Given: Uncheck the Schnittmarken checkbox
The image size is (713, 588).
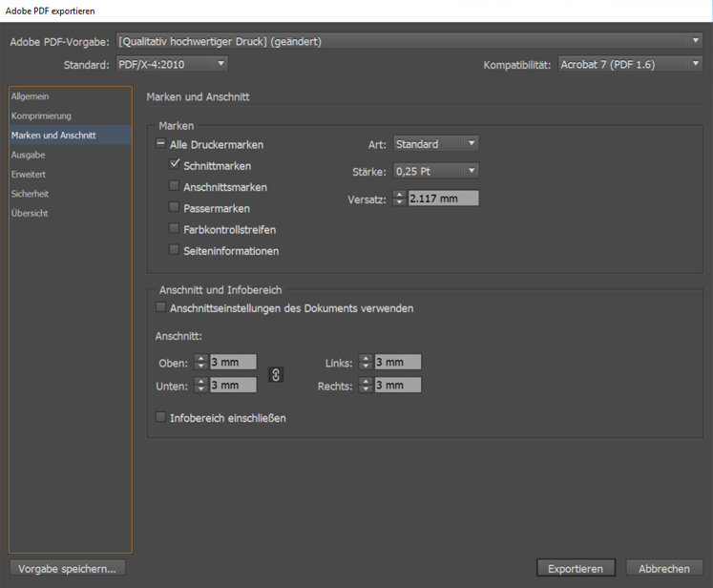Looking at the screenshot, I should [174, 164].
